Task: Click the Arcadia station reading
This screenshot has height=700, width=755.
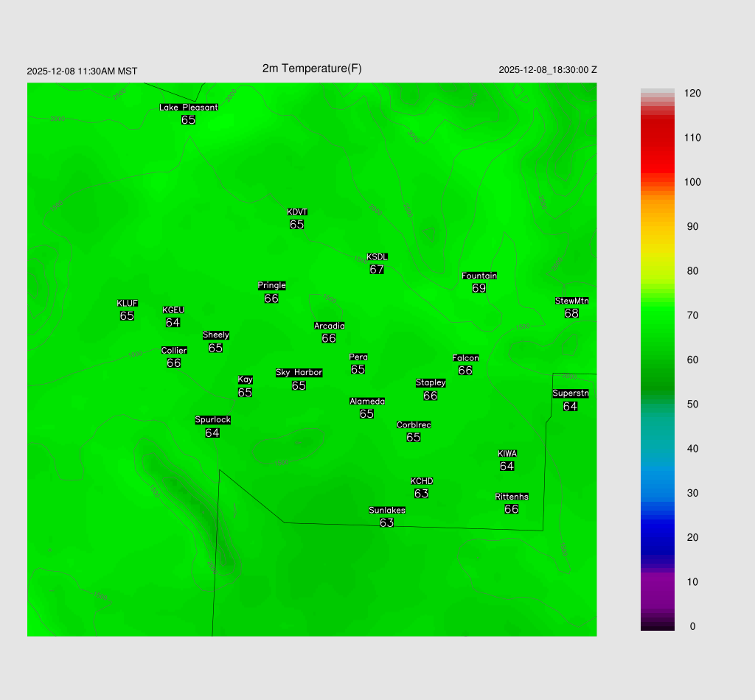Action: [329, 338]
